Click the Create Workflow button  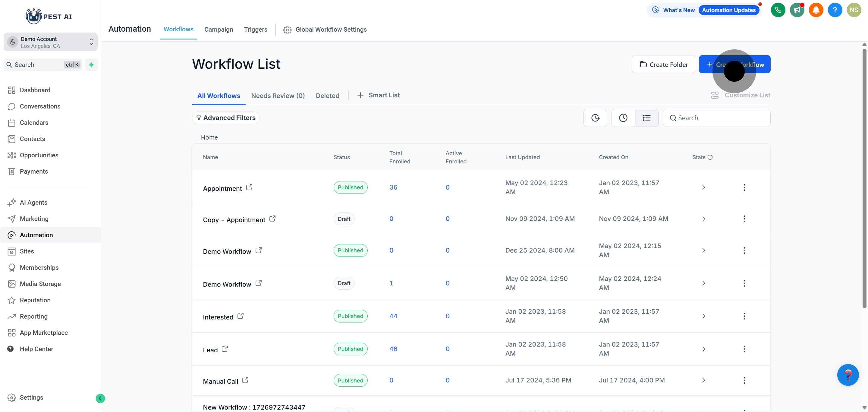pyautogui.click(x=734, y=64)
